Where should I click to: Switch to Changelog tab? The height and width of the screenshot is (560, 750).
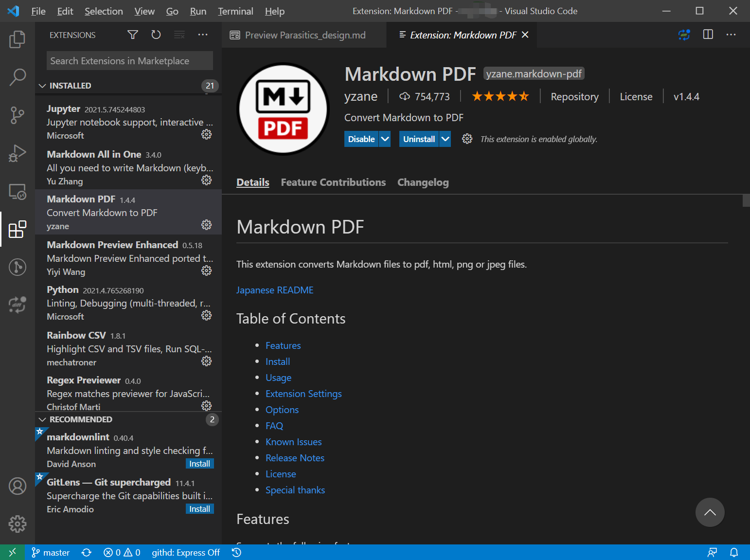(x=423, y=182)
